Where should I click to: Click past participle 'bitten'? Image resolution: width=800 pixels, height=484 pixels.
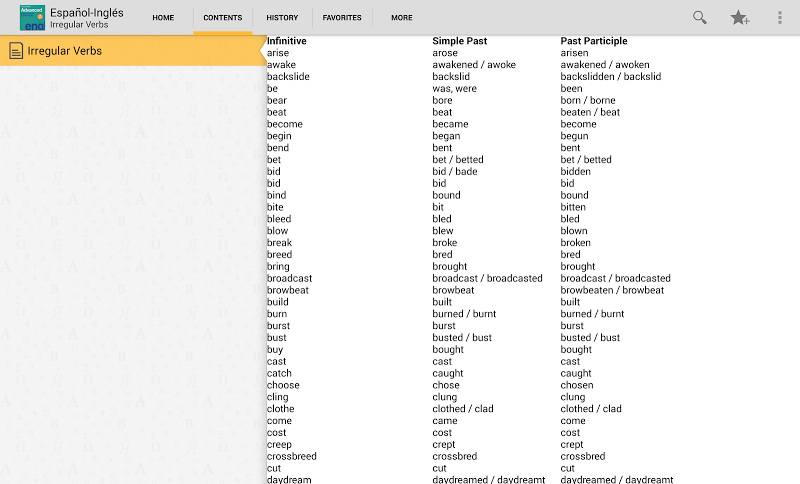[573, 207]
